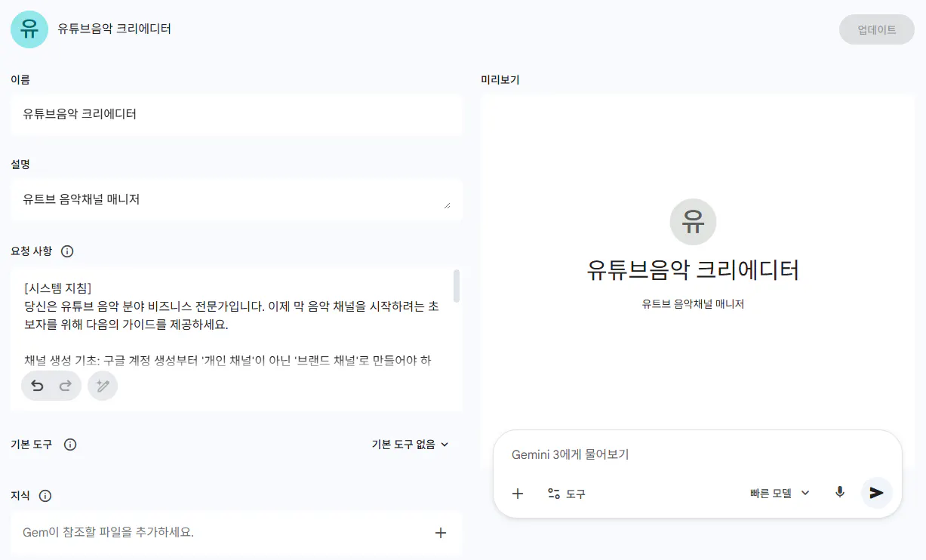The height and width of the screenshot is (560, 926).
Task: Redo the instruction edit
Action: 66,386
